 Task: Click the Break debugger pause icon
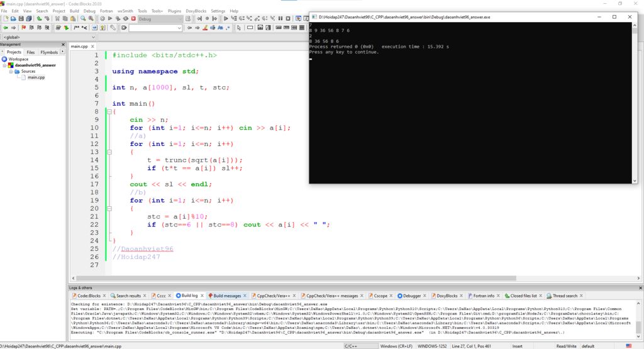[280, 18]
